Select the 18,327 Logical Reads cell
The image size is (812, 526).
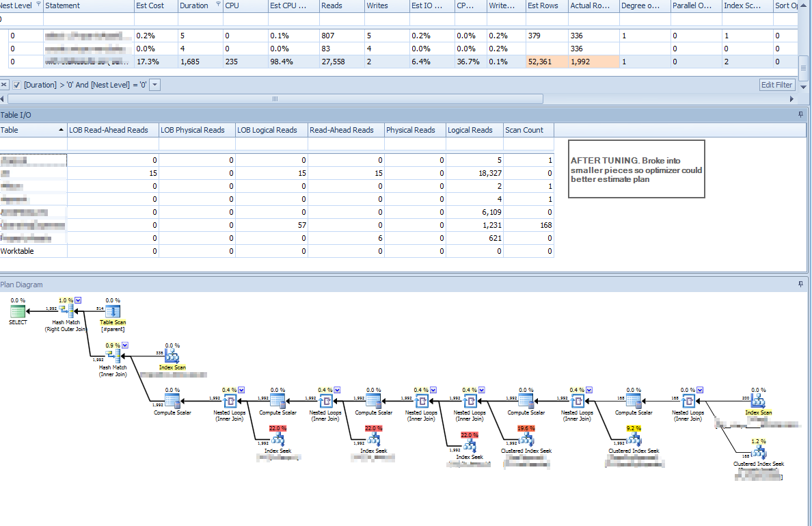click(474, 173)
